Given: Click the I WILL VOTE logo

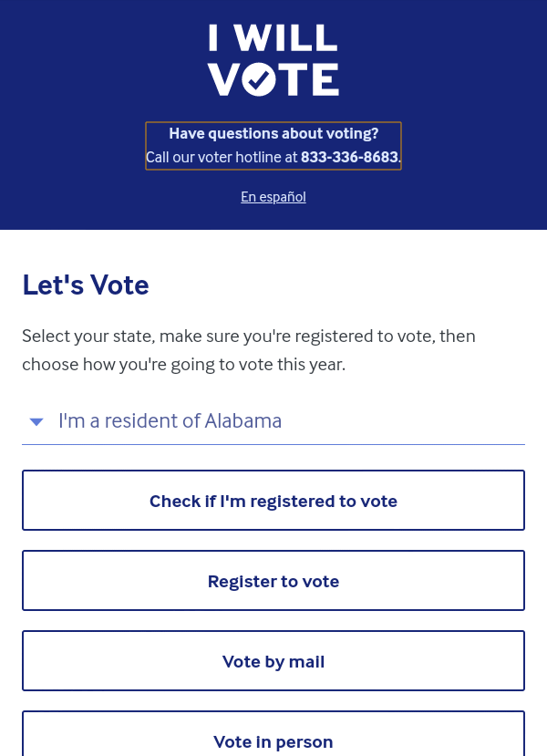Looking at the screenshot, I should click(273, 60).
